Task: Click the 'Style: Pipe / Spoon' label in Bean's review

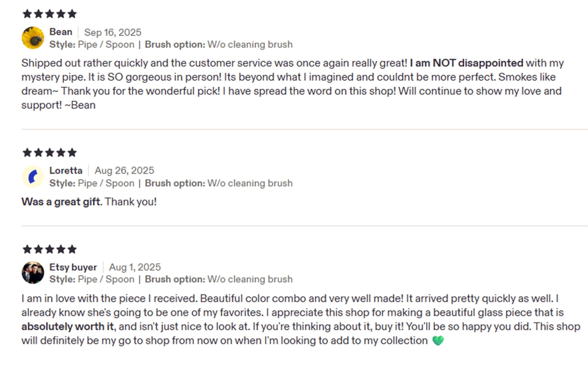Action: tap(92, 45)
